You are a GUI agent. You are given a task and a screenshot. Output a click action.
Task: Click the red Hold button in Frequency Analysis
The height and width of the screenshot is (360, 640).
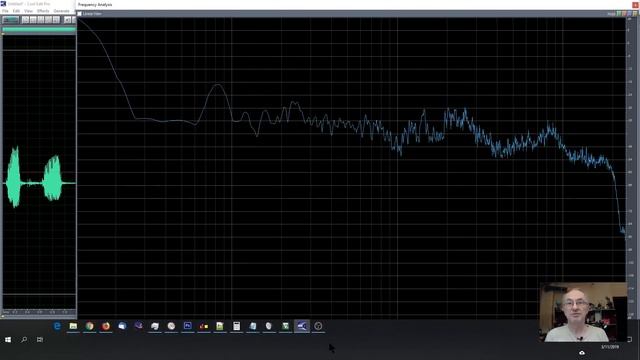click(x=624, y=14)
